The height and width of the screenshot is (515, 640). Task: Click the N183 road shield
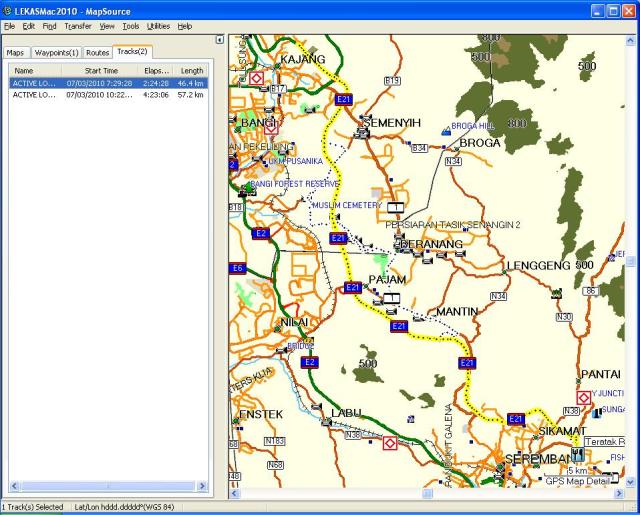pyautogui.click(x=274, y=441)
